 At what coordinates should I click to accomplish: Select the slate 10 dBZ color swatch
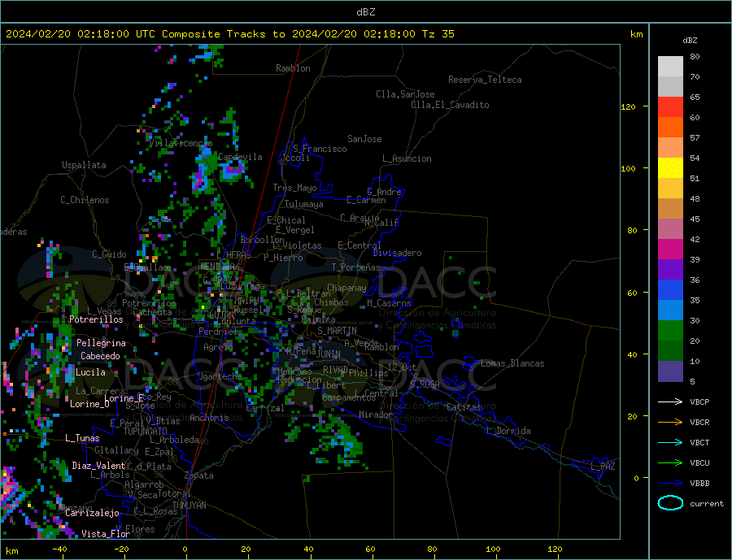pyautogui.click(x=670, y=371)
